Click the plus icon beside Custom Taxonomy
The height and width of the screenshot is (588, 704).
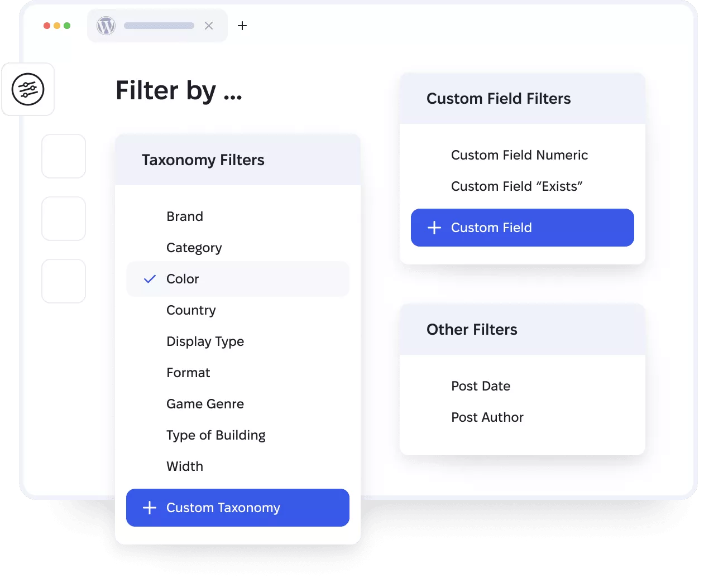[x=150, y=508]
